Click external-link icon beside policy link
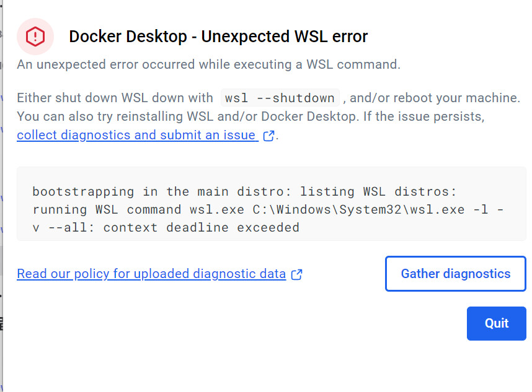Screen dimensions: 532x392 297,274
